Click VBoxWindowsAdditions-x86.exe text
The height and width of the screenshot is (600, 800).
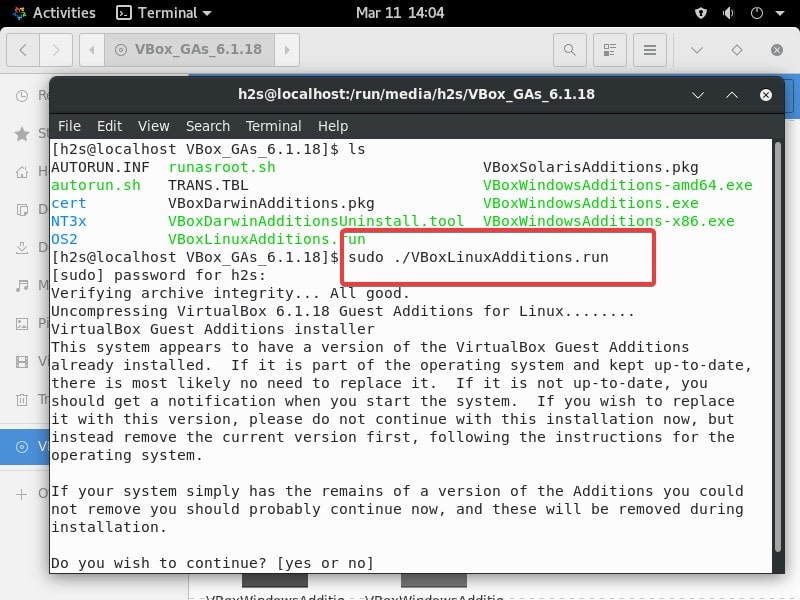tap(609, 221)
